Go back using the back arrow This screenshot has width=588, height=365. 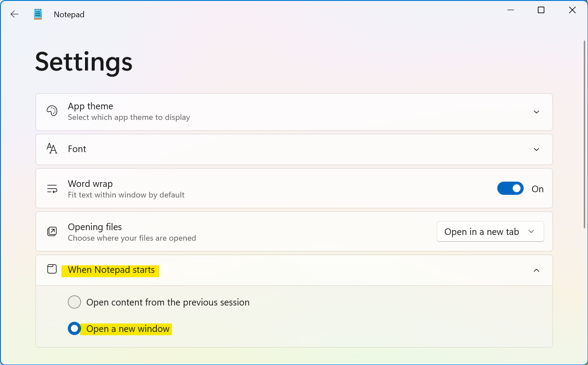(15, 14)
